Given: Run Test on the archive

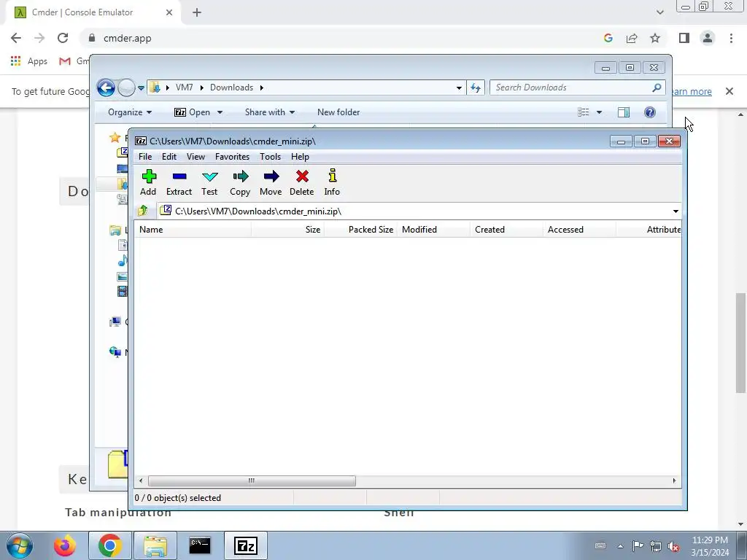Looking at the screenshot, I should [x=209, y=182].
